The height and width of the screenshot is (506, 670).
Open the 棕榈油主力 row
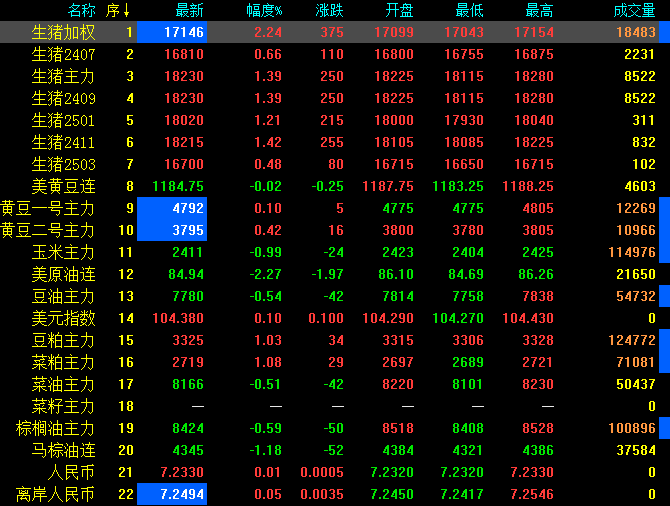click(335, 428)
